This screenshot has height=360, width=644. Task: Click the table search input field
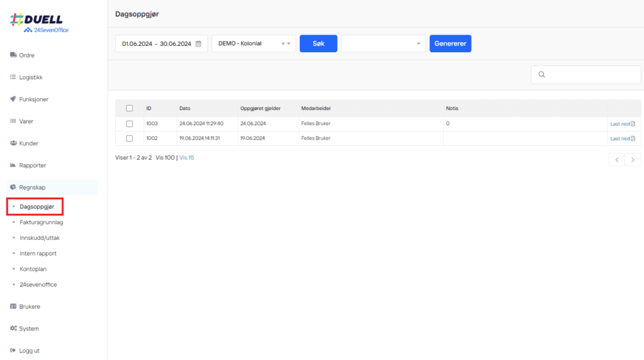(586, 75)
